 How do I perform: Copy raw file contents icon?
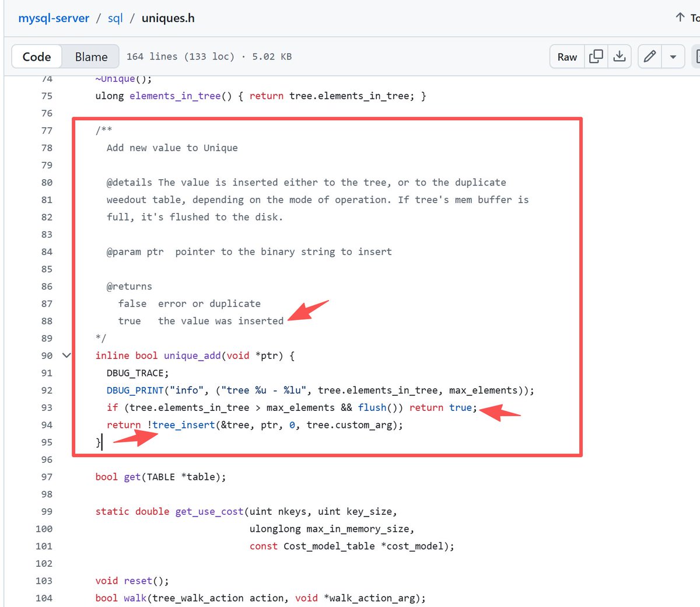[x=596, y=57]
